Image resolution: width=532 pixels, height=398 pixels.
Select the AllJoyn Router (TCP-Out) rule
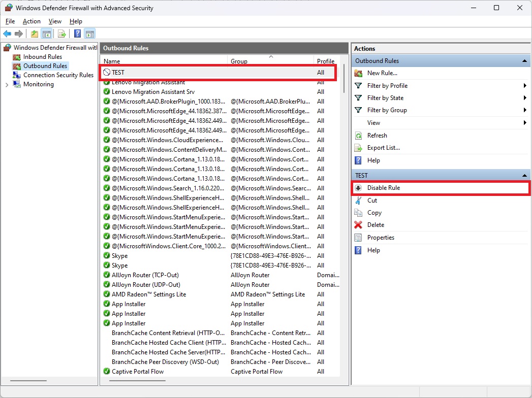pos(220,275)
